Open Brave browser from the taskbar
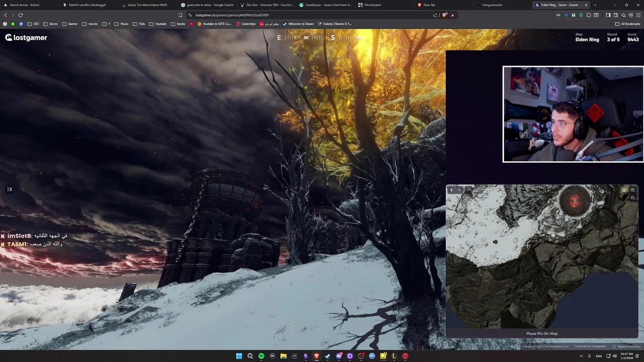The height and width of the screenshot is (362, 644). 316,356
